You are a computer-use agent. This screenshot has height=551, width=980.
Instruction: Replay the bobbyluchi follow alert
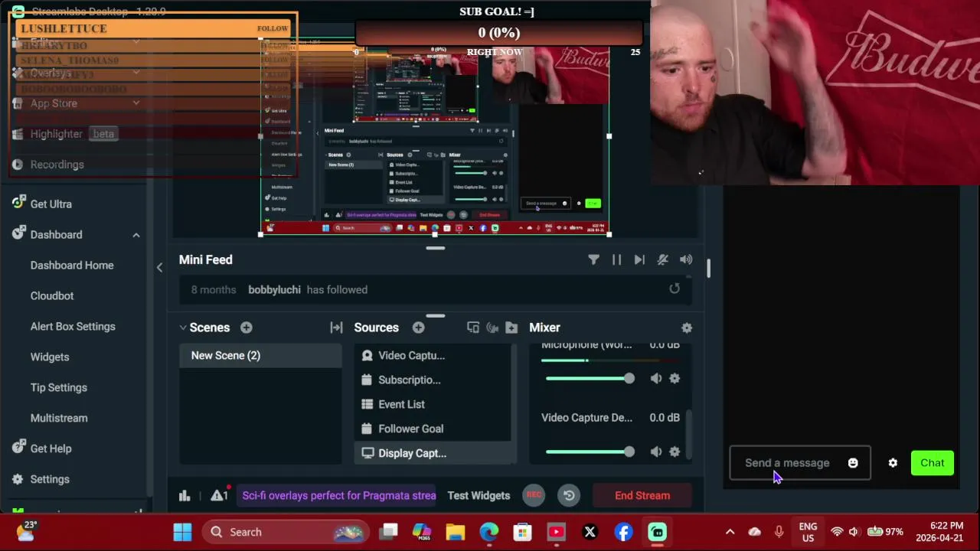(x=675, y=289)
